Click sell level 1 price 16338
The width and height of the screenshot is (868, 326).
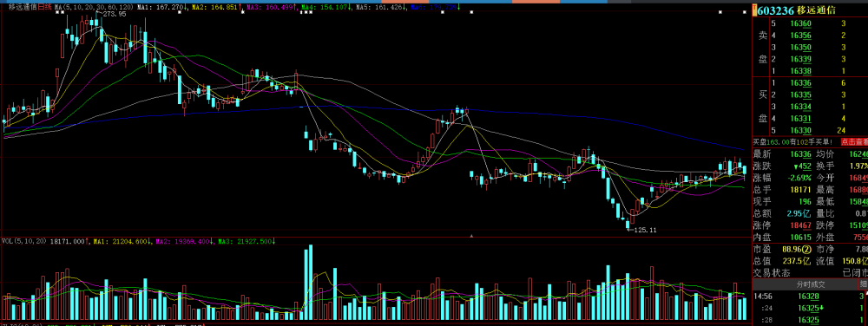click(801, 71)
